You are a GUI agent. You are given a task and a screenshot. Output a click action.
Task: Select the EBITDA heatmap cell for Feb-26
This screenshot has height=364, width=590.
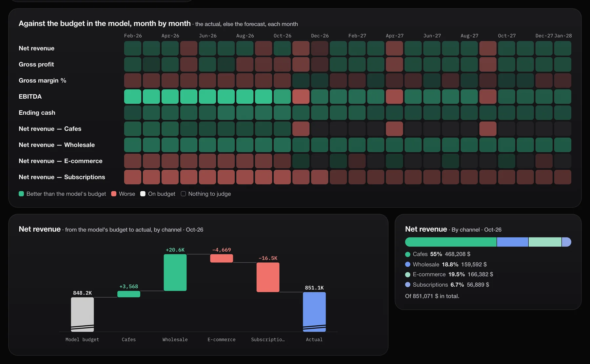tap(133, 97)
